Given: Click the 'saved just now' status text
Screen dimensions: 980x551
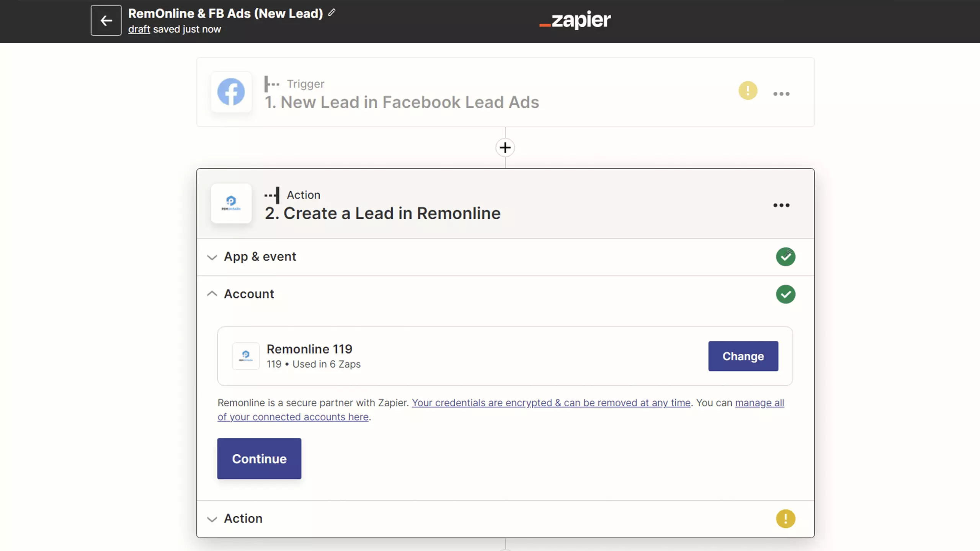Looking at the screenshot, I should [x=187, y=29].
